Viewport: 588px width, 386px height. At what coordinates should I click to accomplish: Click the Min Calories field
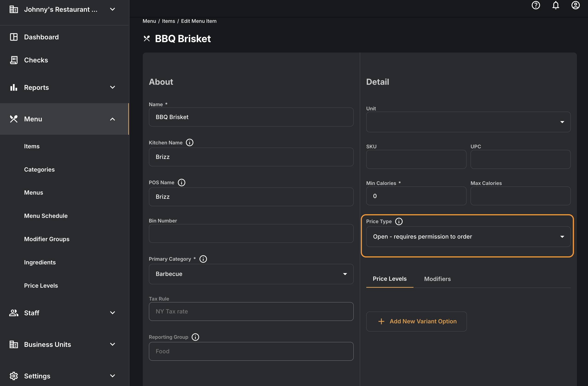pyautogui.click(x=416, y=196)
